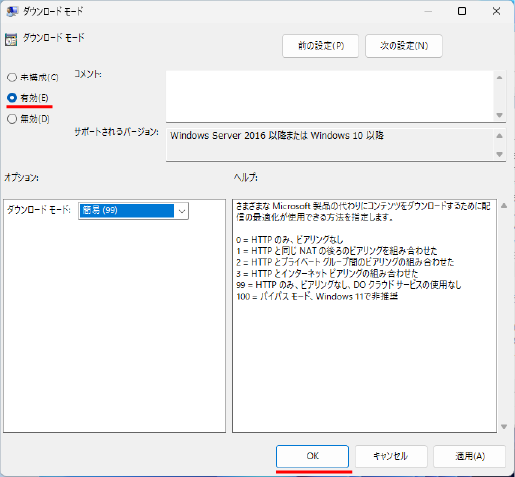Maximize the ダウンロード モード window
The height and width of the screenshot is (477, 515).
tap(462, 11)
